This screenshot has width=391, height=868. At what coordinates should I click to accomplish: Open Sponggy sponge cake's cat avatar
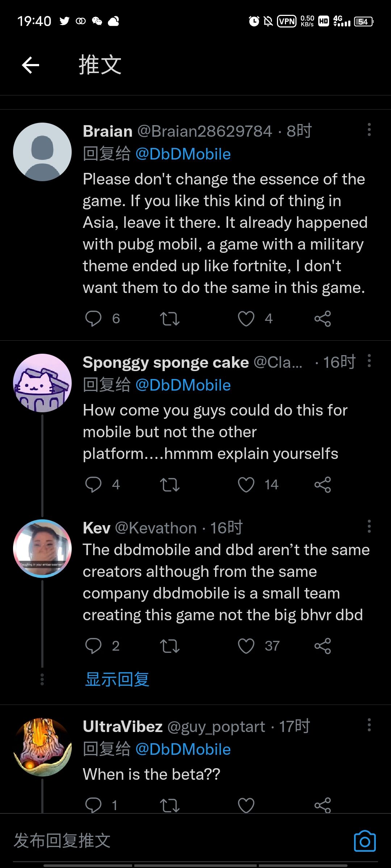[42, 383]
